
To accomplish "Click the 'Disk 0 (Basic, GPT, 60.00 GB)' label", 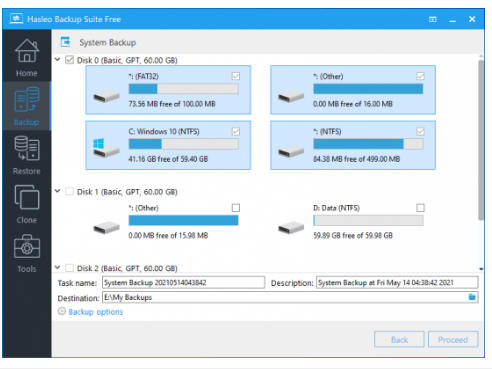I will [127, 60].
